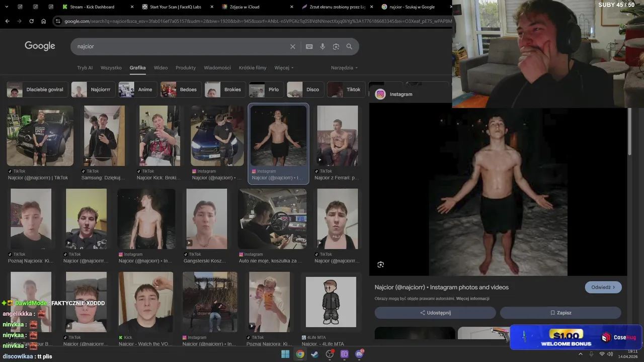This screenshot has height=362, width=644.
Task: Select the Disco filter chip
Action: 305,89
